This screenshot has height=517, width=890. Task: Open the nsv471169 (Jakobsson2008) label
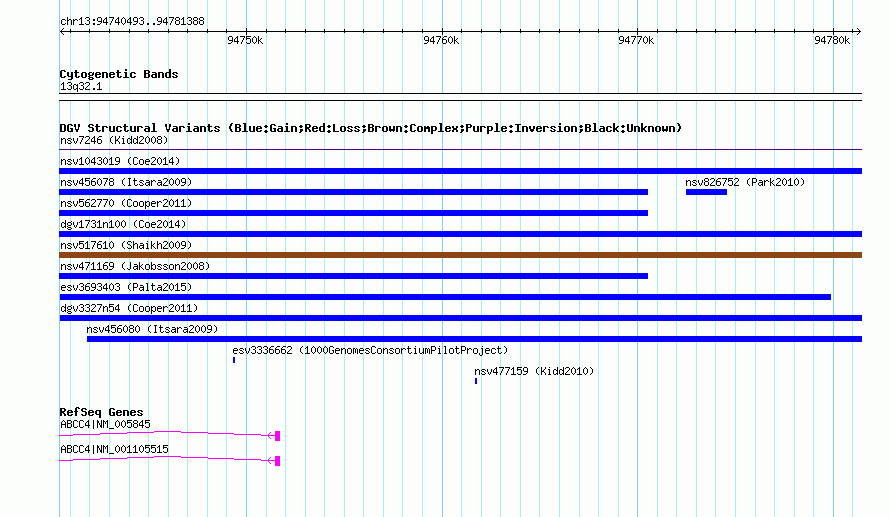click(x=135, y=266)
